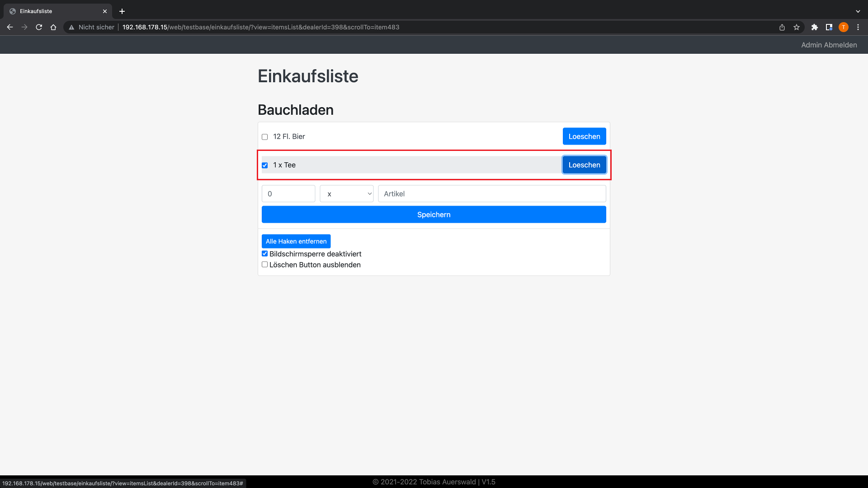Expand the unit selector dropdown 'x'
The height and width of the screenshot is (488, 868).
click(x=347, y=194)
